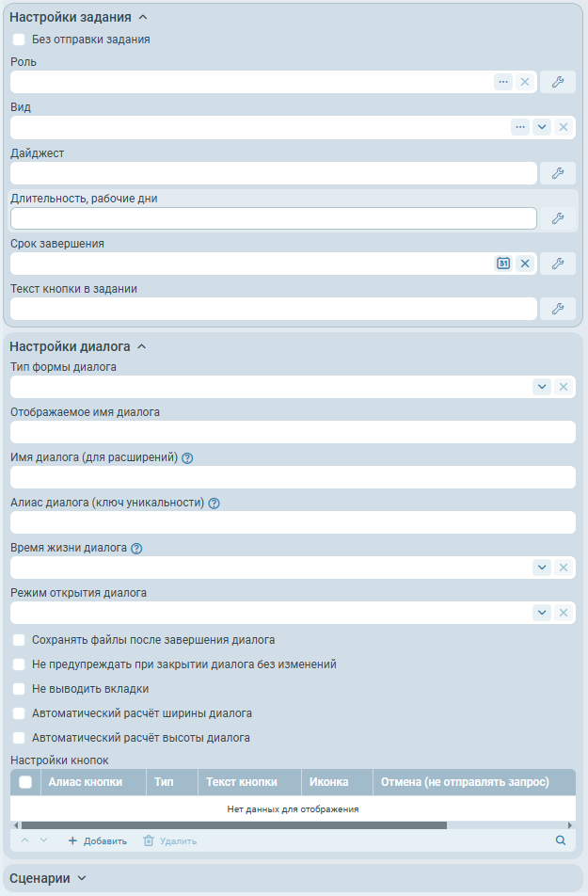This screenshot has width=588, height=896.
Task: Click wrench icon beside Текст кнопки в задании
Action: click(x=557, y=309)
